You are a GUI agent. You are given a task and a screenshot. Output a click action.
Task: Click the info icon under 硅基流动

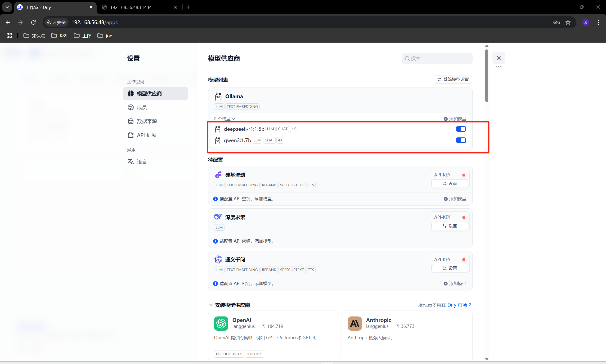[215, 199]
